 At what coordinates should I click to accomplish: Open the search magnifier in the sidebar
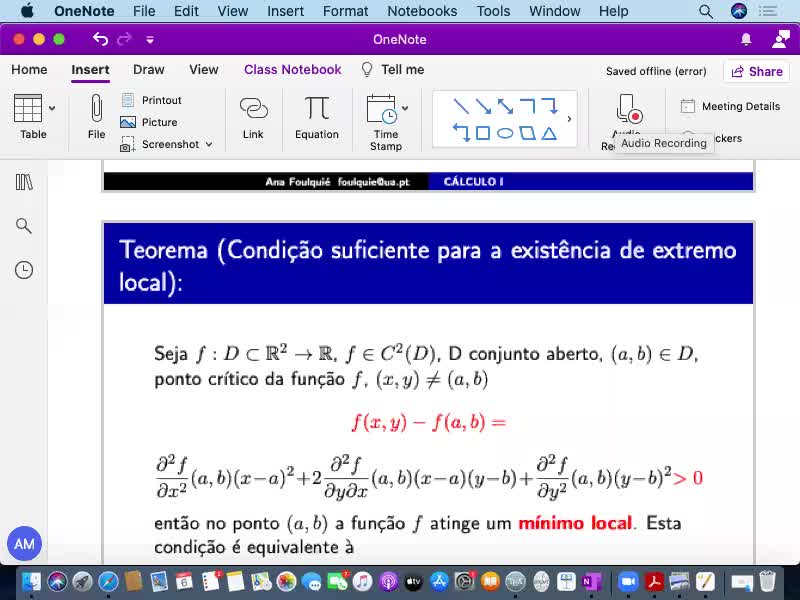pyautogui.click(x=24, y=226)
